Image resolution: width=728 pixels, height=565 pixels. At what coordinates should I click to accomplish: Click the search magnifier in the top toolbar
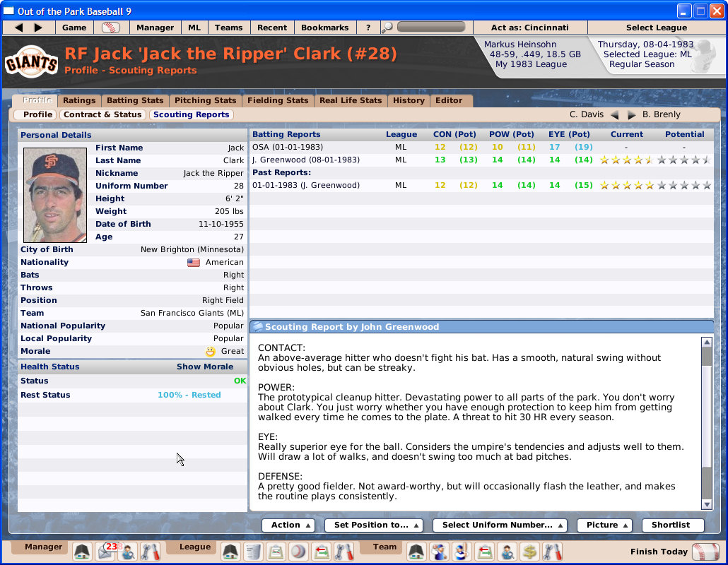387,26
